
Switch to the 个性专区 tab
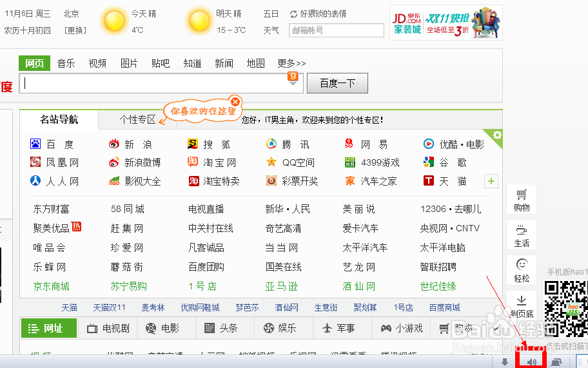click(137, 119)
